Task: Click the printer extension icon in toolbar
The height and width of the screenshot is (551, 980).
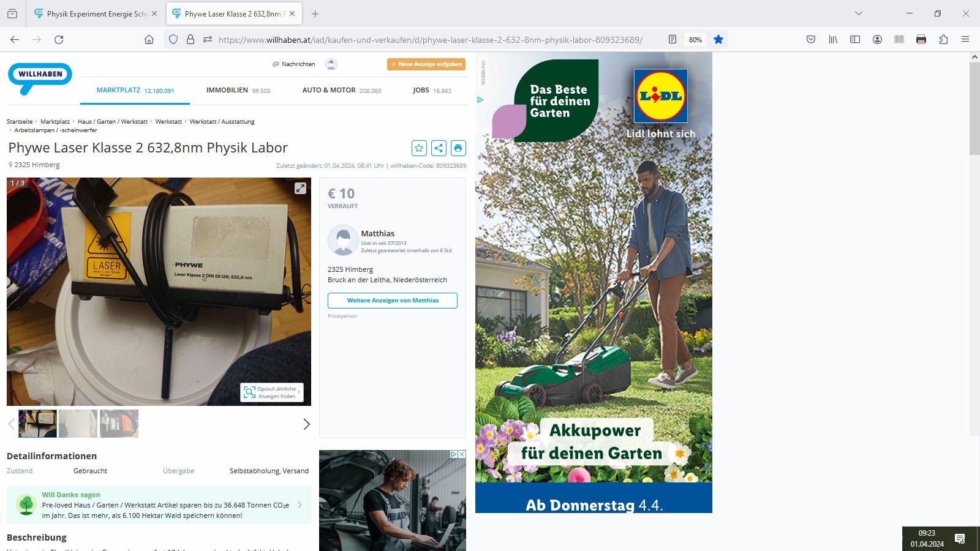Action: 921,39
